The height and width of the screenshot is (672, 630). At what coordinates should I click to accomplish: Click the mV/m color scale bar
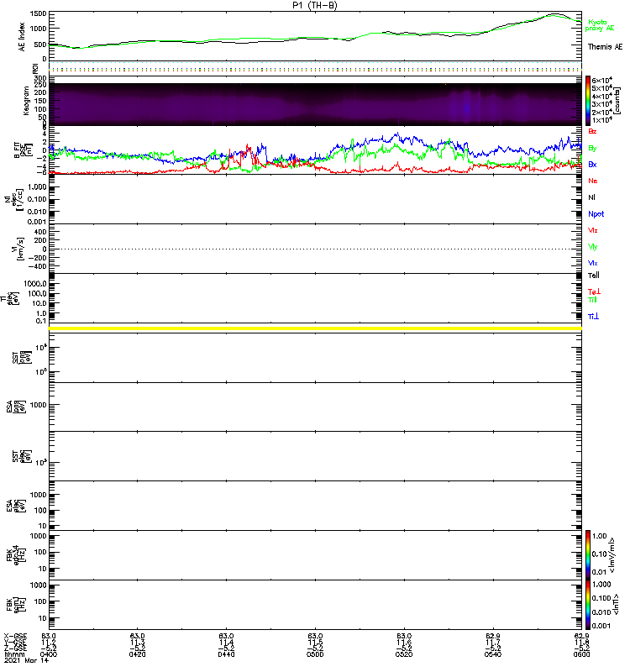pos(588,555)
